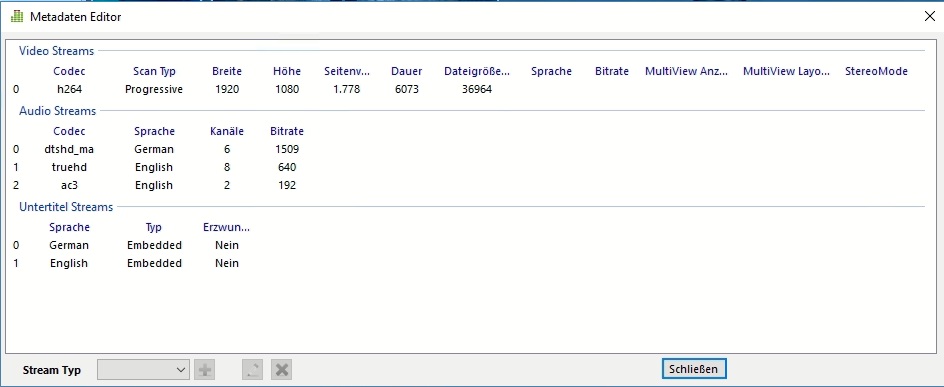
Task: Click the StereoMode column header
Action: pyautogui.click(x=876, y=71)
